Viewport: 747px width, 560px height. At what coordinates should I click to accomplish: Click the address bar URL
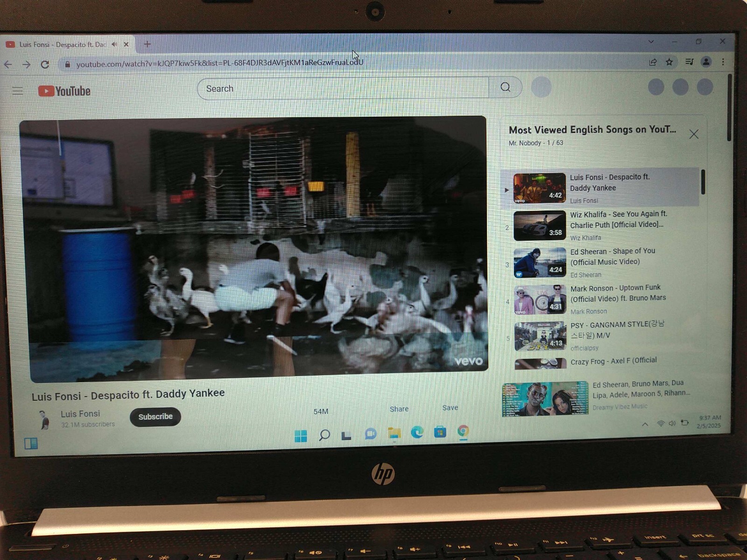(x=219, y=63)
